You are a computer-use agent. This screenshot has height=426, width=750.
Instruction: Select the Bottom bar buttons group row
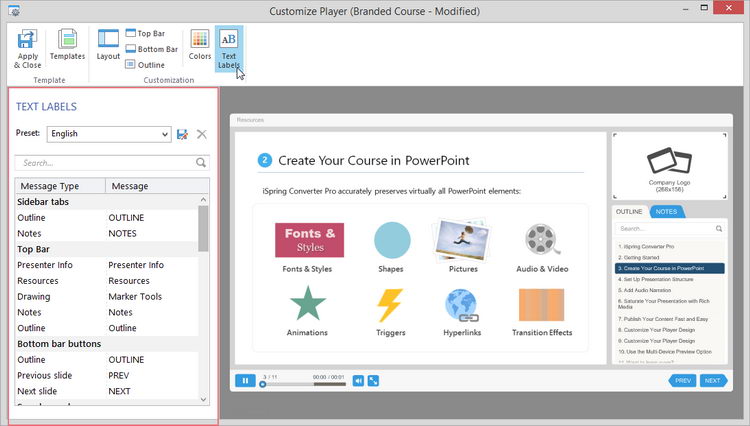(x=107, y=344)
